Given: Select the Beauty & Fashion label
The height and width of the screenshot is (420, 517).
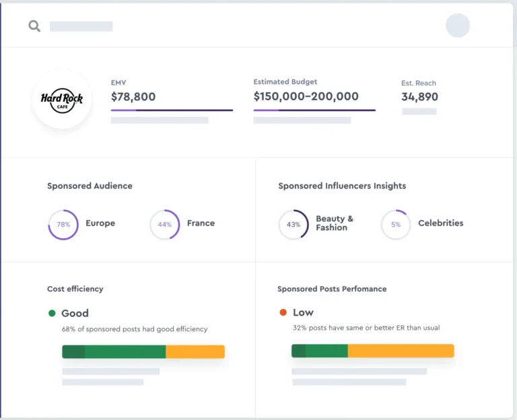Looking at the screenshot, I should pyautogui.click(x=335, y=223).
